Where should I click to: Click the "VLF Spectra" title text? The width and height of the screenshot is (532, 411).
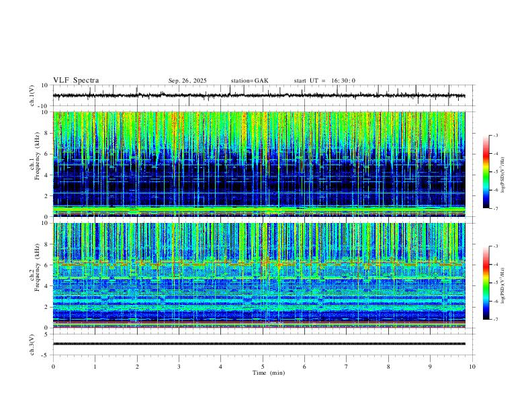pyautogui.click(x=76, y=80)
